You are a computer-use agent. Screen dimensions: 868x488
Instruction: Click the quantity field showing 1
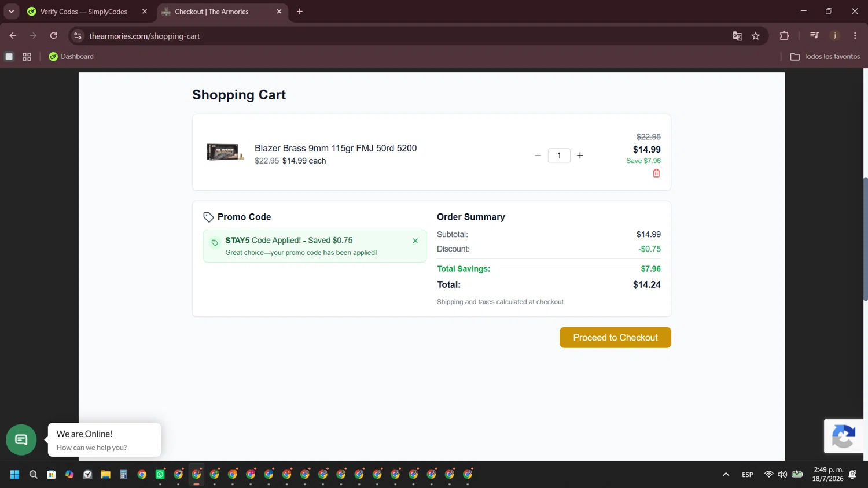(x=559, y=156)
